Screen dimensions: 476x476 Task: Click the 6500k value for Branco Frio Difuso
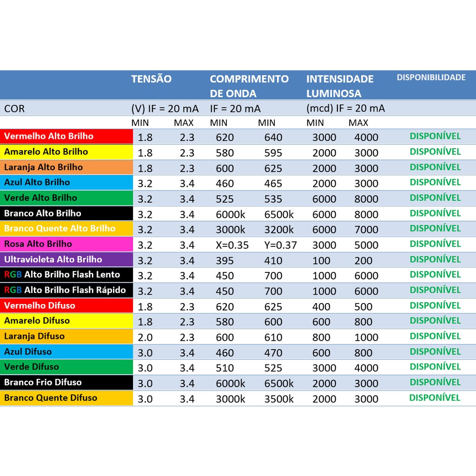(x=279, y=383)
